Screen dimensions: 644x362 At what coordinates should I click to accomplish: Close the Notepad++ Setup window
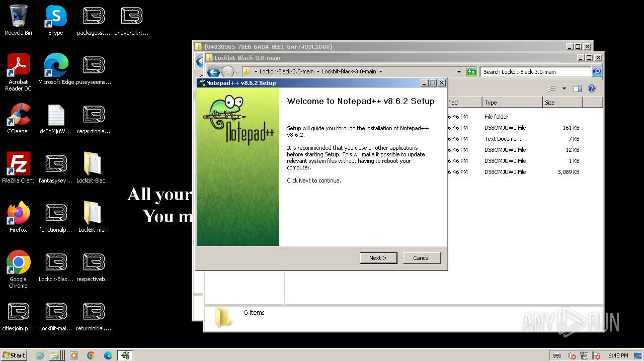442,83
